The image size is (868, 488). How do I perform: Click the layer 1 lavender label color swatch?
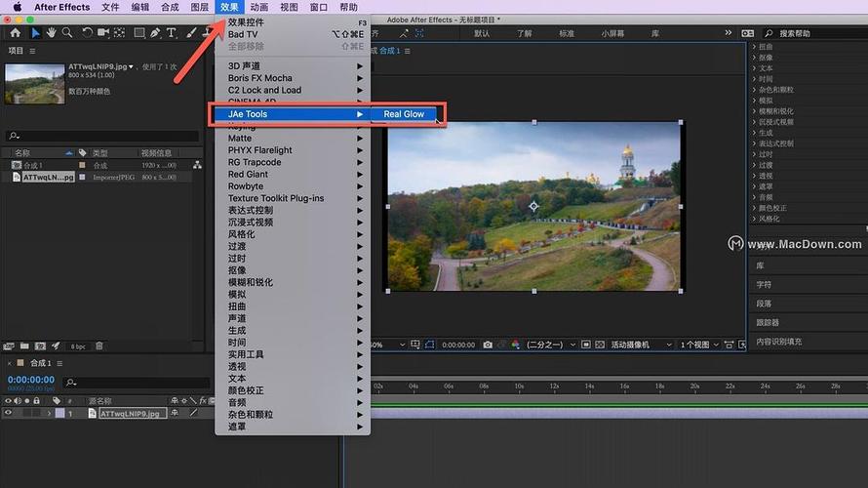coord(59,413)
